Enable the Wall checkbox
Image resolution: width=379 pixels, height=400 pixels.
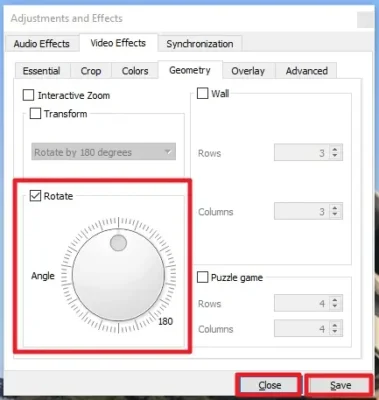pos(202,93)
